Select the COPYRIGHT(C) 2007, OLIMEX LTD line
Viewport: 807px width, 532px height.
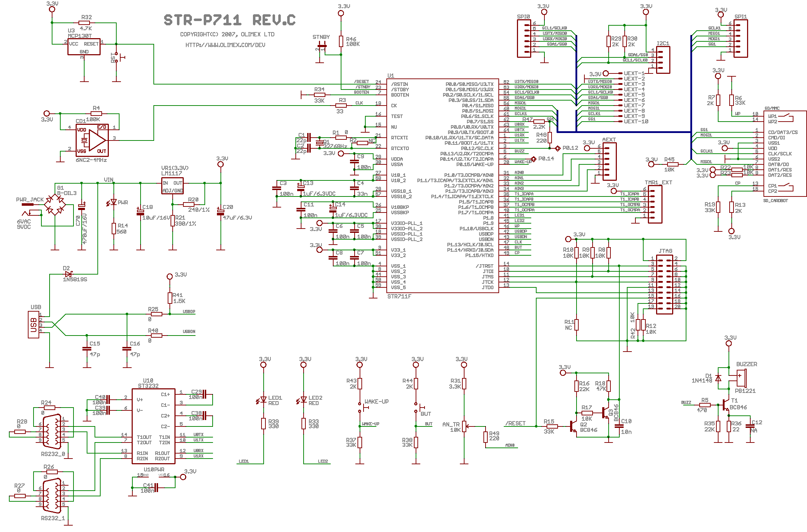point(227,35)
